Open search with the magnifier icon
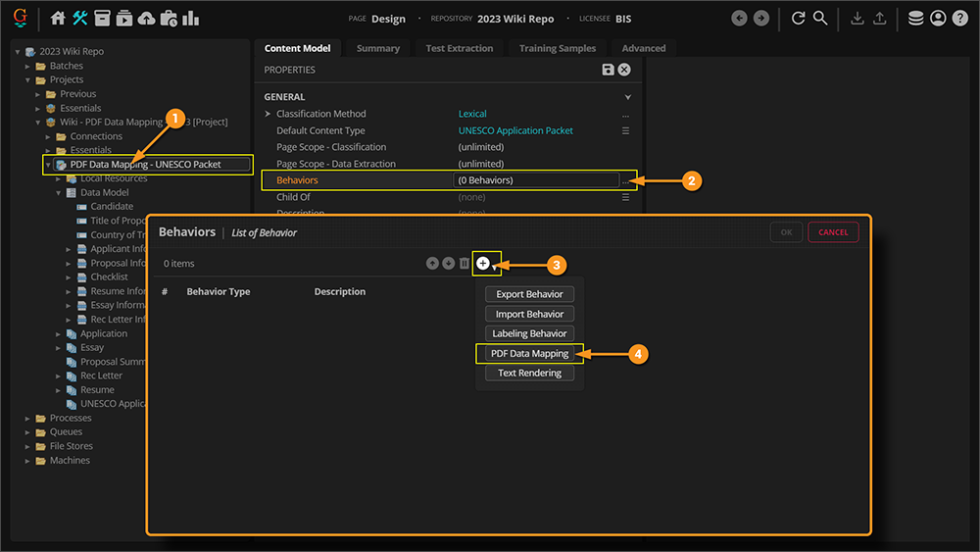The image size is (980, 552). pos(820,19)
